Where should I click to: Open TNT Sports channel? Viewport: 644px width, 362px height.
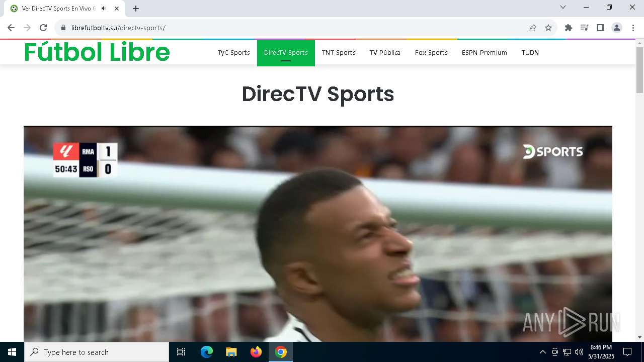click(x=339, y=53)
